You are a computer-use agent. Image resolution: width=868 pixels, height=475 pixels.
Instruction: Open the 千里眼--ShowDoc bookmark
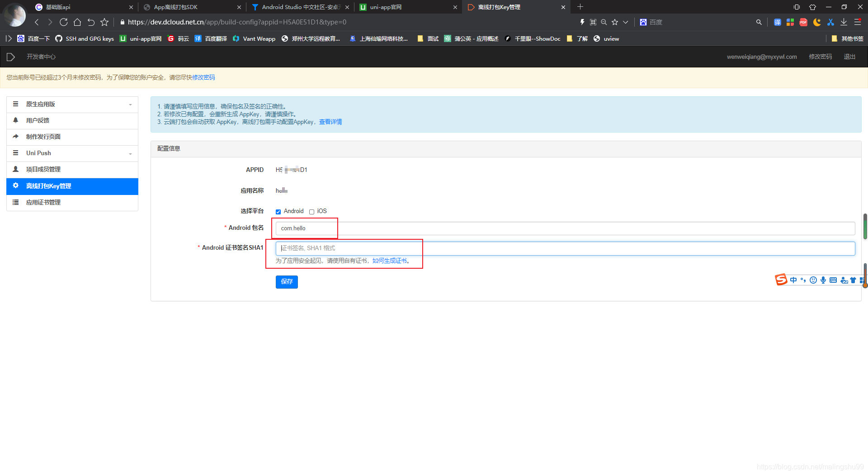coord(533,39)
